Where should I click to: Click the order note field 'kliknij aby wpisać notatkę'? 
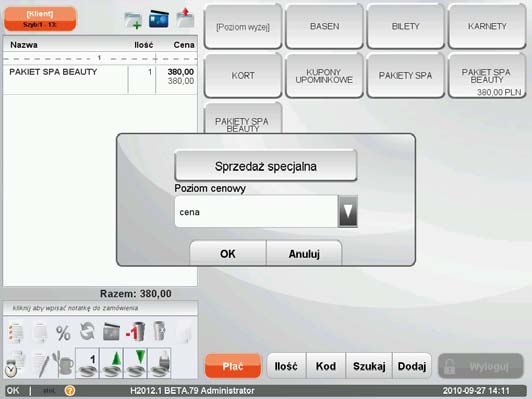coord(100,308)
